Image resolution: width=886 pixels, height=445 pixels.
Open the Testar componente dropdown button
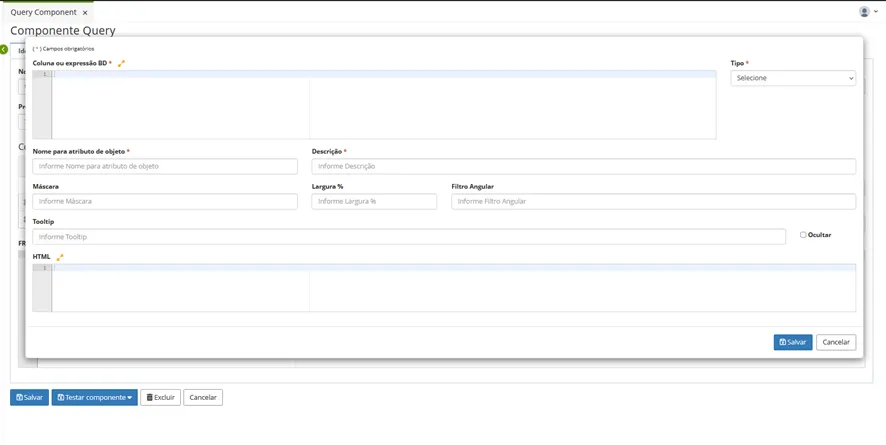(x=94, y=398)
